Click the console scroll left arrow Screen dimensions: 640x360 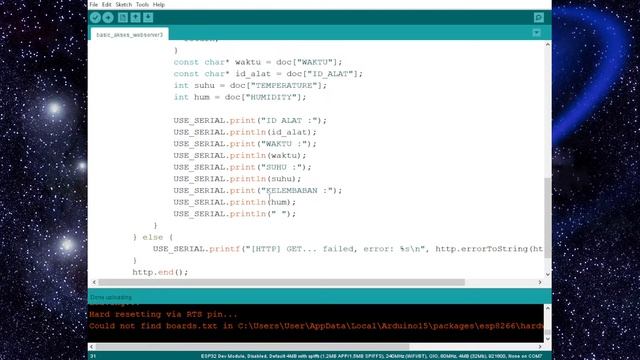click(x=91, y=347)
